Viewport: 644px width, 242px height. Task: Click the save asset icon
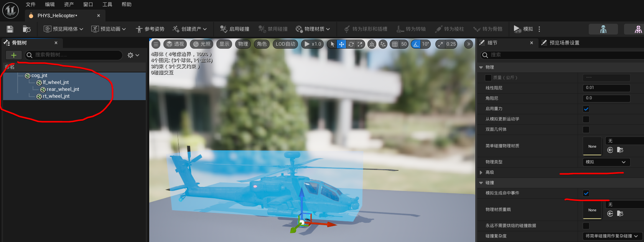pyautogui.click(x=10, y=29)
